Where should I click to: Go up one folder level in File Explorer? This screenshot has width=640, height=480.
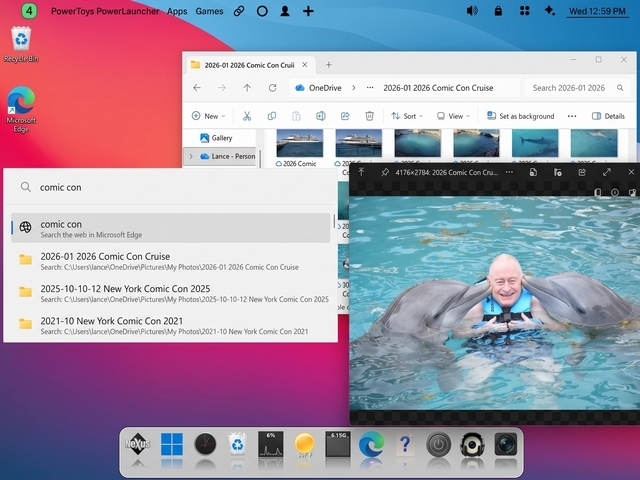point(247,88)
